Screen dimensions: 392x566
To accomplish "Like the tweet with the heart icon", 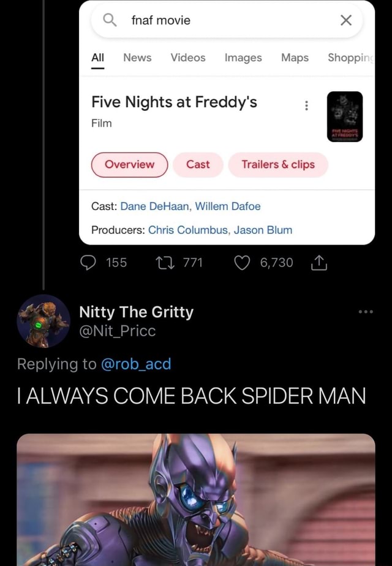I will [242, 262].
